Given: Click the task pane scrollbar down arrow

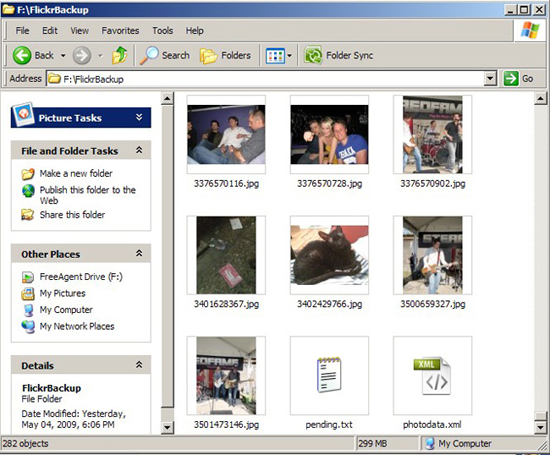Looking at the screenshot, I should 167,427.
